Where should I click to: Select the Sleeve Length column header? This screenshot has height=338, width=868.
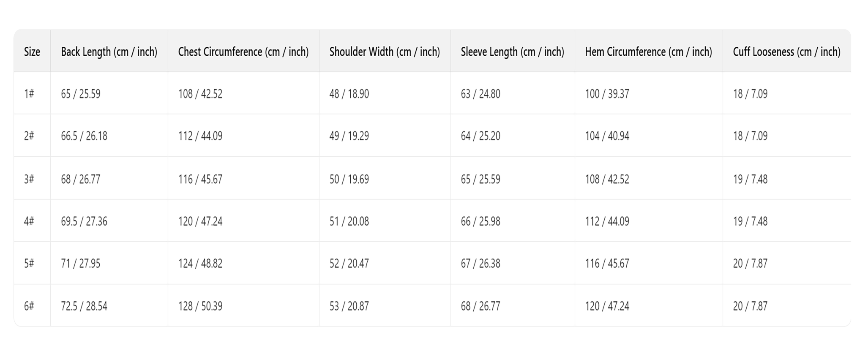click(x=512, y=52)
